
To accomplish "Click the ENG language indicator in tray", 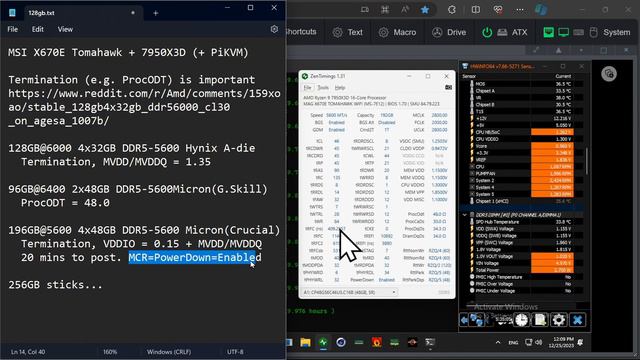I will [513, 342].
